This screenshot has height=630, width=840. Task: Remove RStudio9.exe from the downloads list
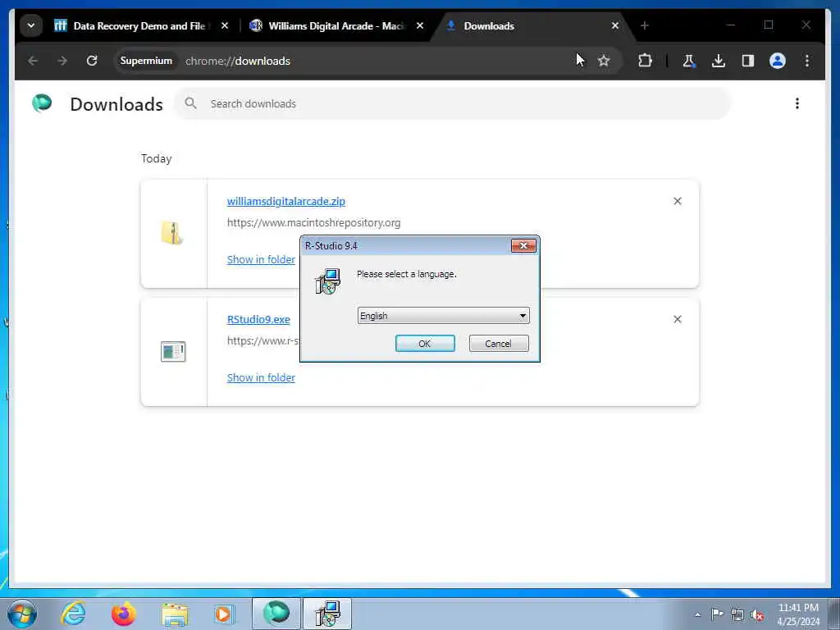pyautogui.click(x=677, y=319)
